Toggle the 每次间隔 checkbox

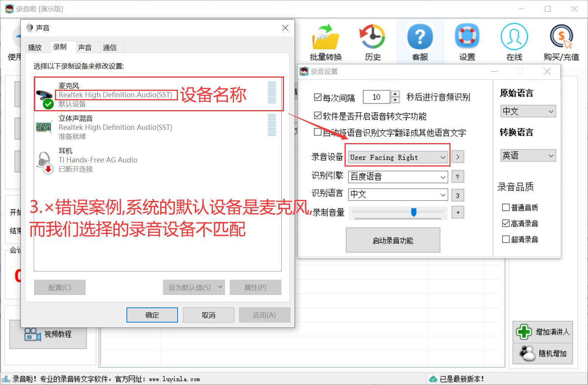coord(318,97)
